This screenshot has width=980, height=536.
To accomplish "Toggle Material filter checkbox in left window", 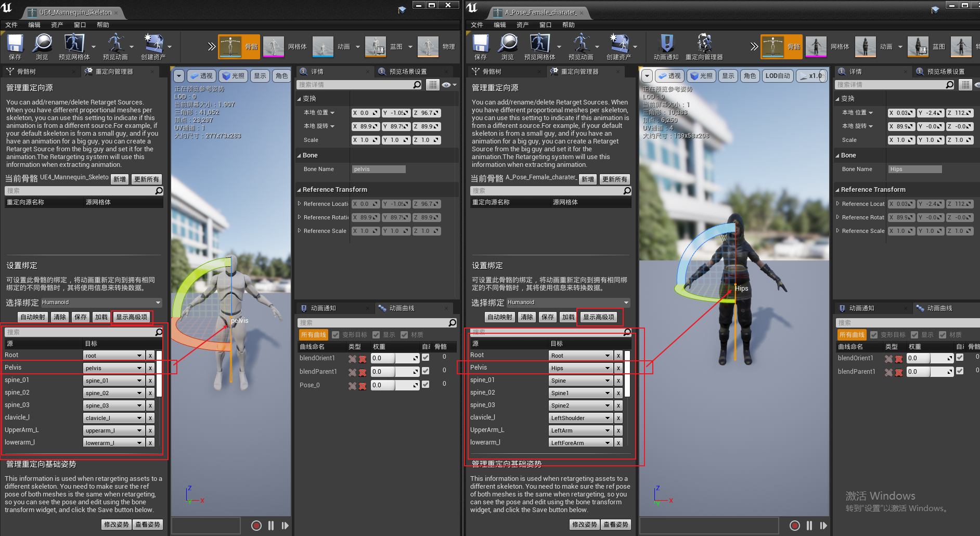I will point(404,335).
